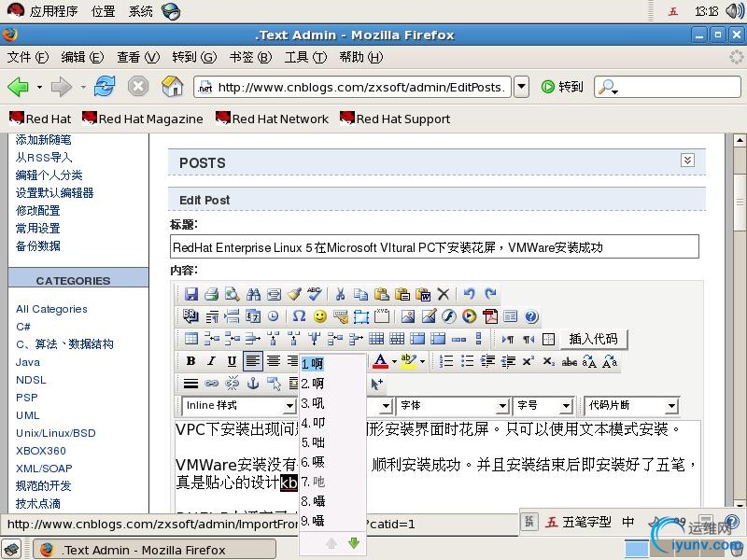The image size is (747, 560).
Task: Open the 工具 (T) tools menu
Action: coord(305,57)
